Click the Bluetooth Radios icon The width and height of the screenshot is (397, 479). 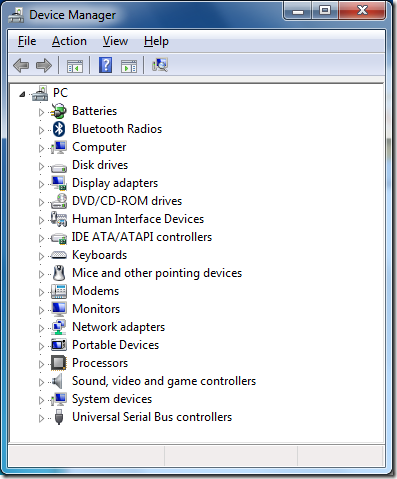point(59,129)
